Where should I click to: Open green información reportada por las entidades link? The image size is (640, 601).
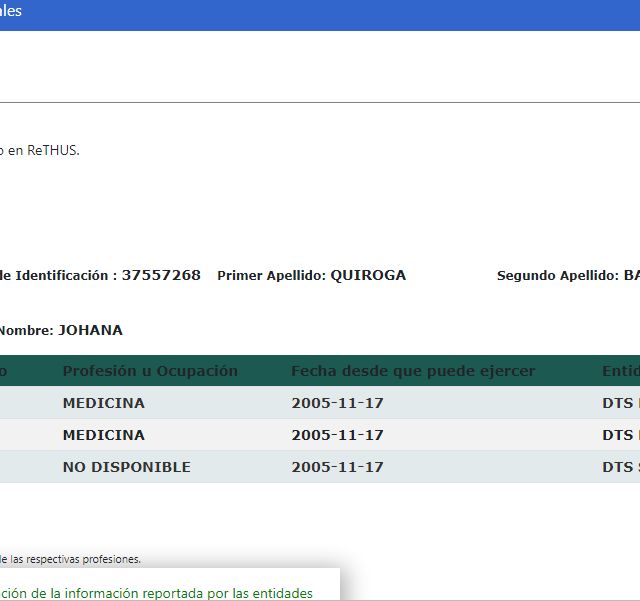[156, 593]
